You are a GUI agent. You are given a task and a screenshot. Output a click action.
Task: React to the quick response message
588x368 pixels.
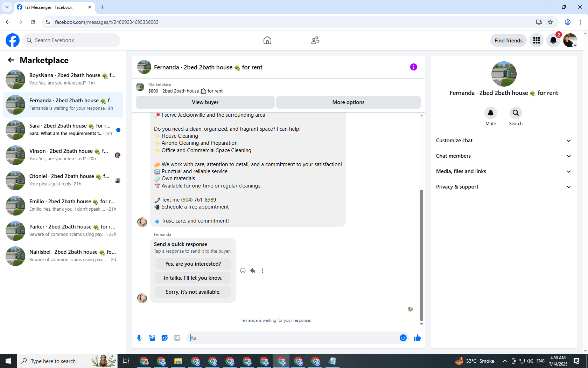pyautogui.click(x=243, y=271)
